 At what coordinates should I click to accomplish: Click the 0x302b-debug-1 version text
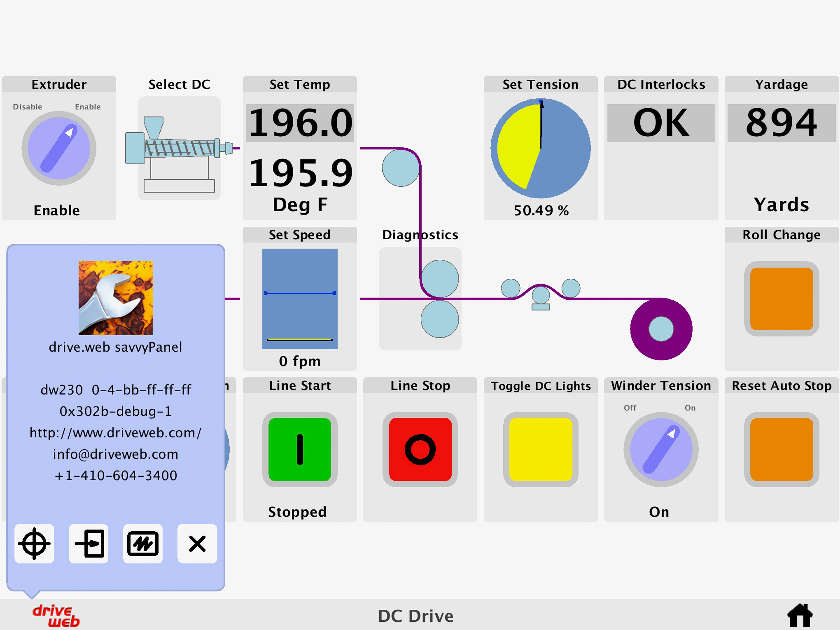coord(115,411)
